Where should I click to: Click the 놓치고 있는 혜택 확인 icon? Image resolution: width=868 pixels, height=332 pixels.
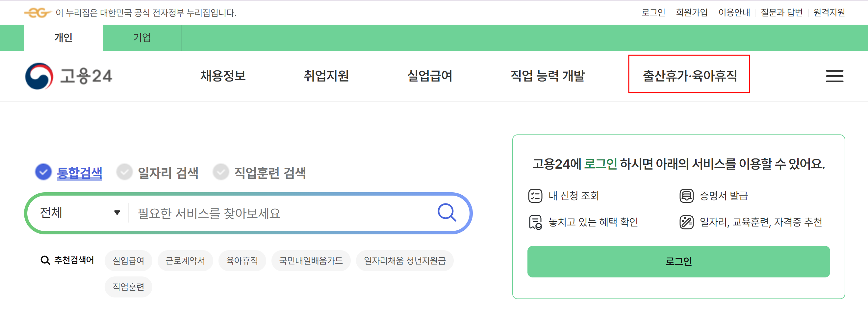[x=535, y=222]
